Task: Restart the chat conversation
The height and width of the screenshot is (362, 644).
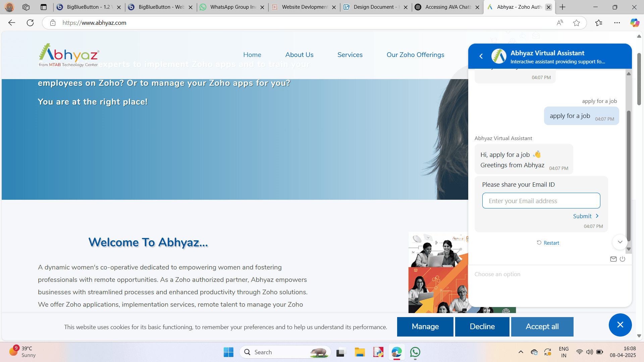Action: point(548,243)
